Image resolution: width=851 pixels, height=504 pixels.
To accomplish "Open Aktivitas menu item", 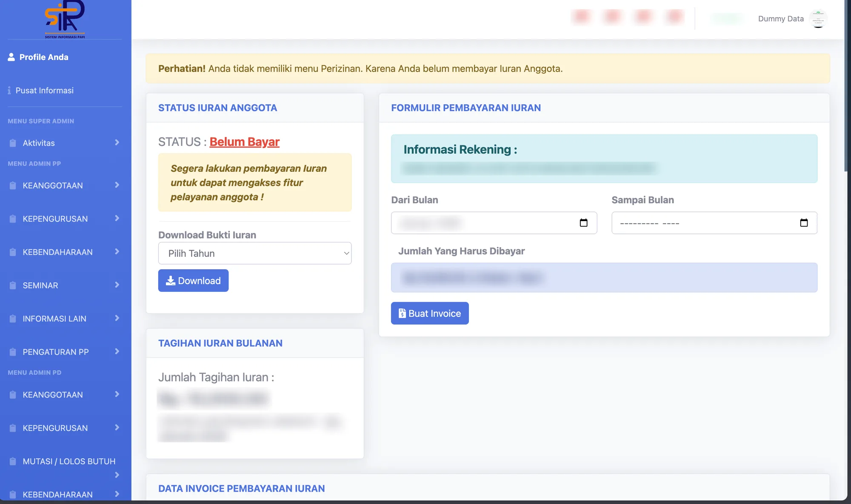I will (39, 143).
